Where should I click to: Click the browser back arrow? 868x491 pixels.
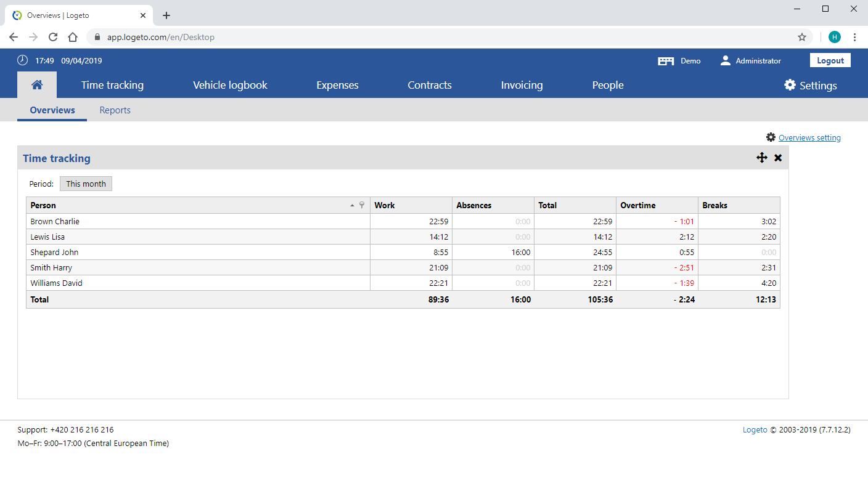pos(14,37)
